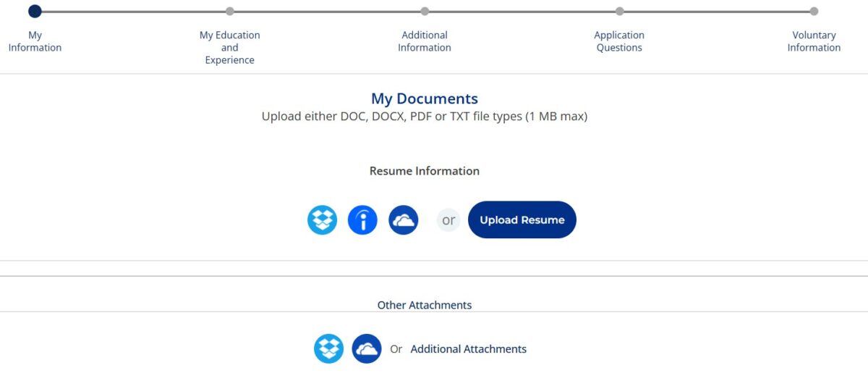
Task: Click the Application Questions progress dot
Action: click(619, 11)
